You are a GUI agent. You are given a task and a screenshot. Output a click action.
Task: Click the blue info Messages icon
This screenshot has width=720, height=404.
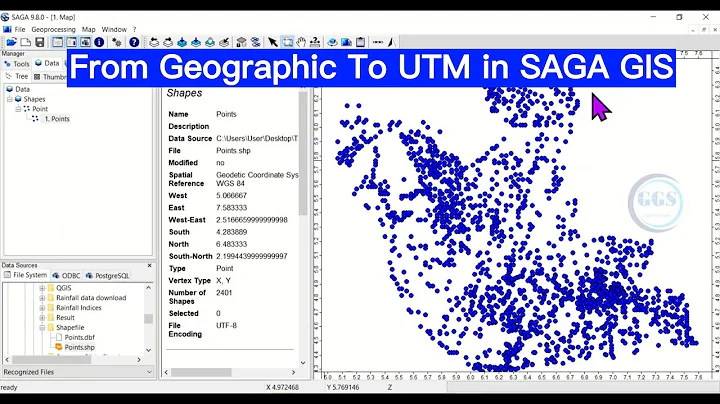99,42
